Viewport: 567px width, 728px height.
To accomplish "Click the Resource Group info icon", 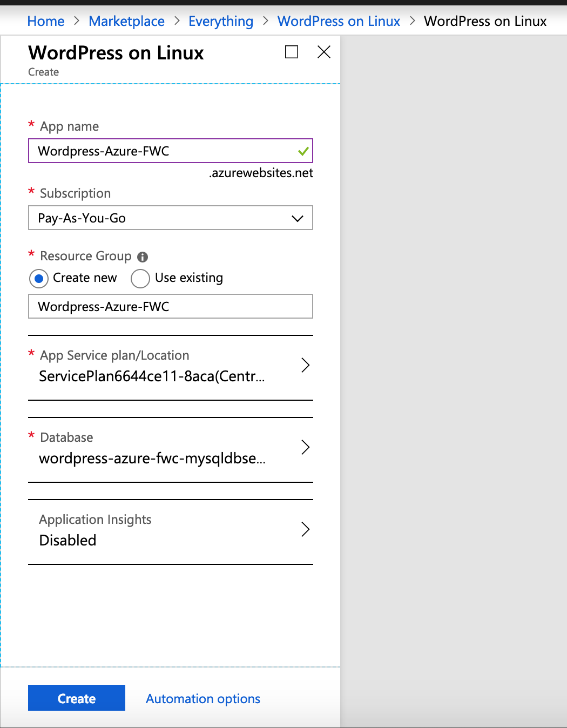I will point(143,257).
